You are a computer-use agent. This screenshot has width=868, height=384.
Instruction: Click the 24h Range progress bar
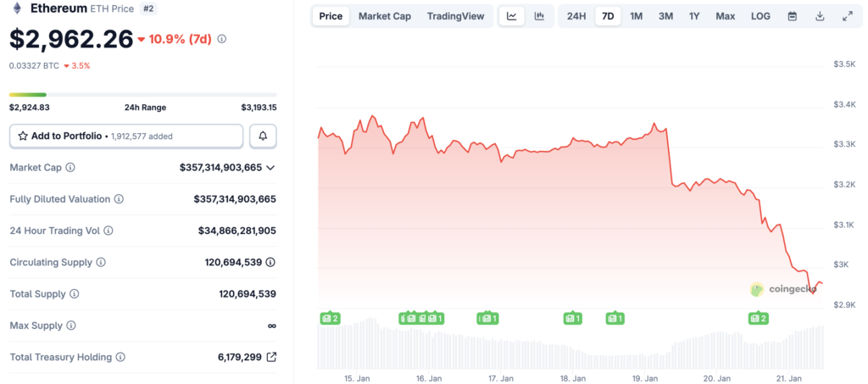142,95
